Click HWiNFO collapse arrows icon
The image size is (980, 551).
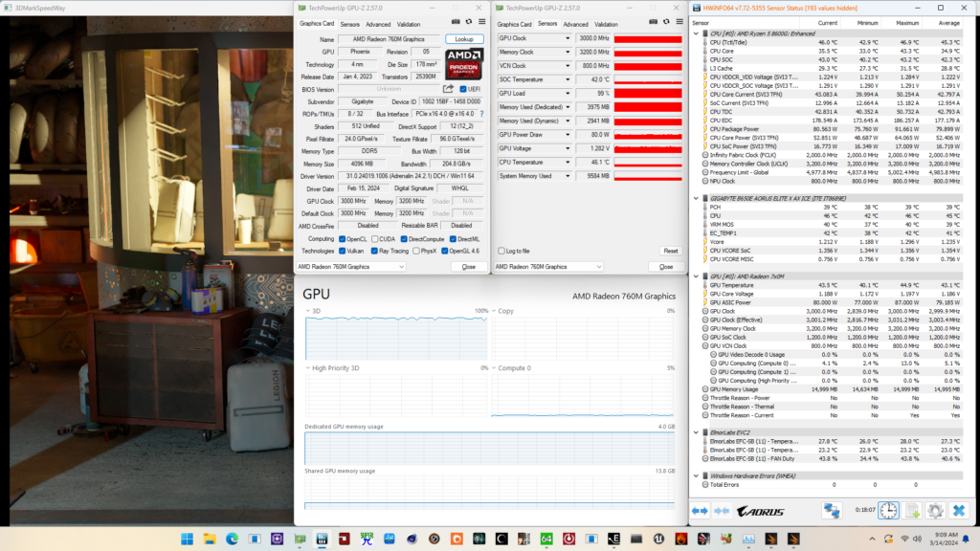(x=722, y=511)
